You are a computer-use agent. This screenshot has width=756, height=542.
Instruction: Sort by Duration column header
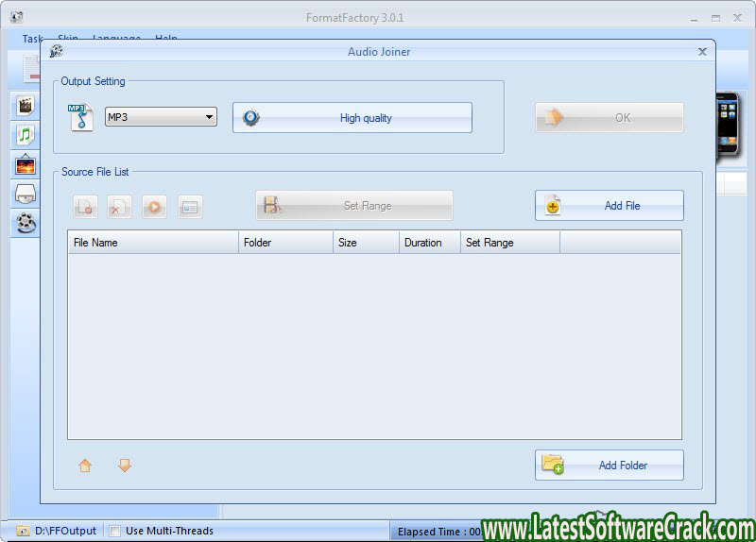[430, 243]
